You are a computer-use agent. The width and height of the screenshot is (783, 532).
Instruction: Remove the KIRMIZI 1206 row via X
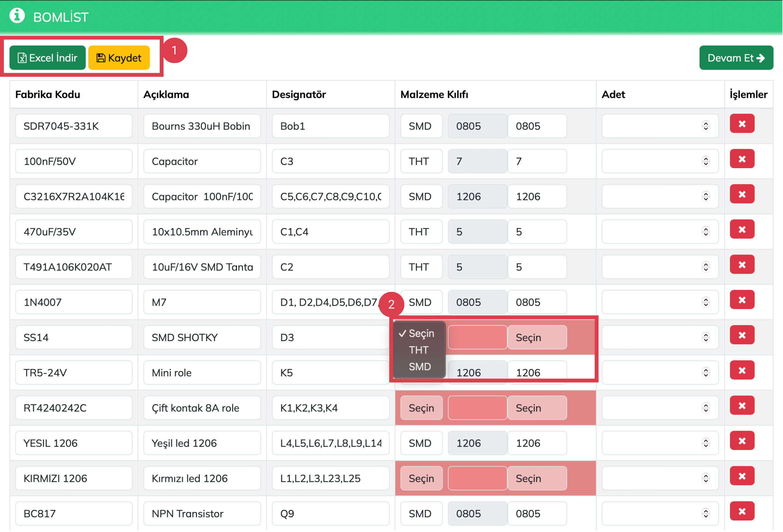pyautogui.click(x=742, y=476)
